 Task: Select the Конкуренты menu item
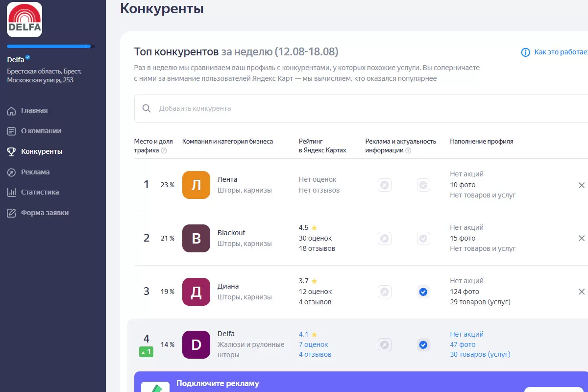click(x=42, y=151)
